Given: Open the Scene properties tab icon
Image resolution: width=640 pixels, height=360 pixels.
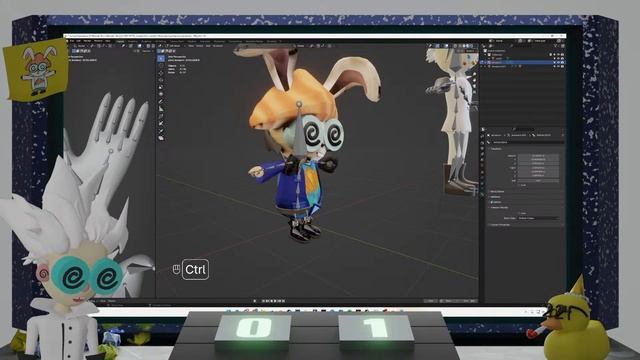Looking at the screenshot, I should point(482,160).
